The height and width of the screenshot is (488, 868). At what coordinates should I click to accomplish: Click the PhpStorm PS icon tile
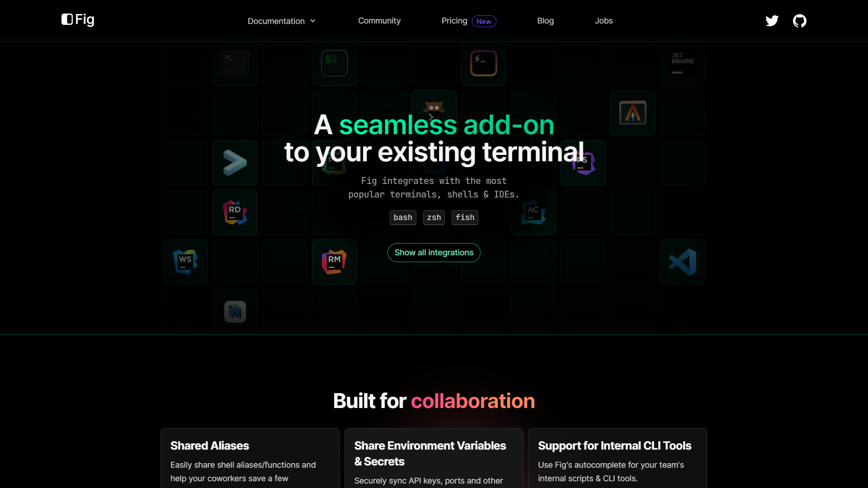click(583, 163)
